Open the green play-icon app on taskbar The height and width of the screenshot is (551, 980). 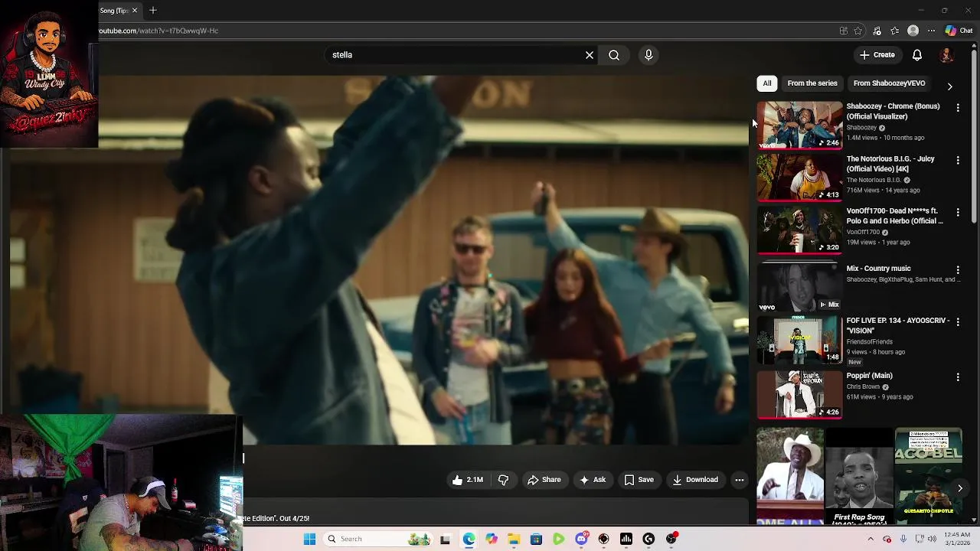point(559,539)
